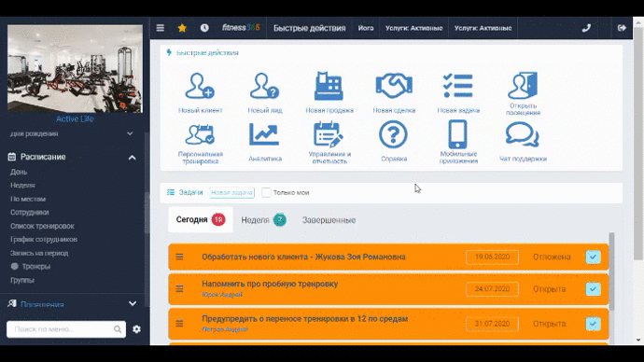This screenshot has width=644, height=362.
Task: Click drag handle of Жукова Зоя Романовна task
Action: coord(179,257)
